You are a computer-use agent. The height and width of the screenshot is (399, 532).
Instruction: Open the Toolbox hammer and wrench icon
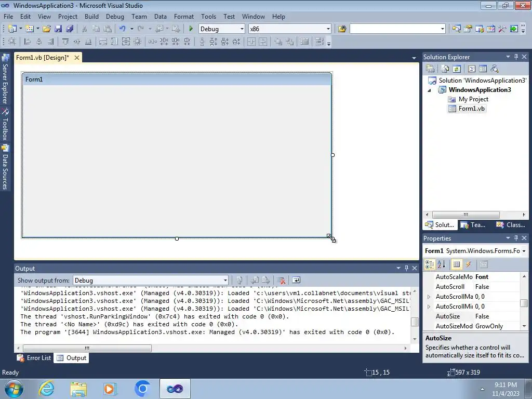[x=502, y=29]
